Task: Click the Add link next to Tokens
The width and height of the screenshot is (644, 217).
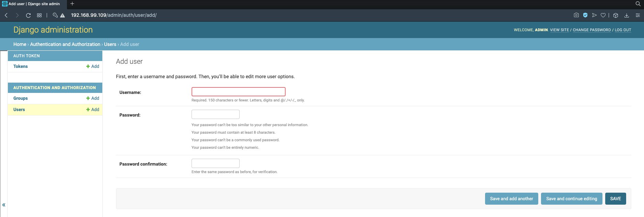Action: tap(93, 67)
